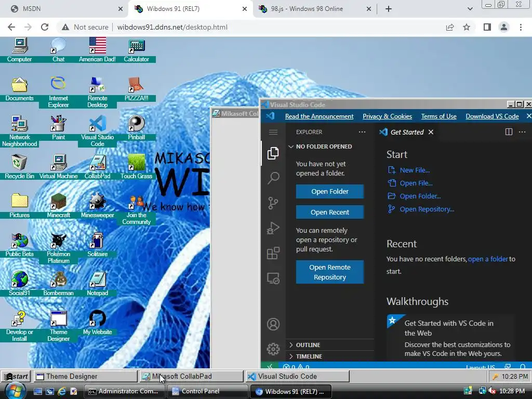This screenshot has height=399, width=532.
Task: Open Download VS Code link
Action: (x=492, y=116)
